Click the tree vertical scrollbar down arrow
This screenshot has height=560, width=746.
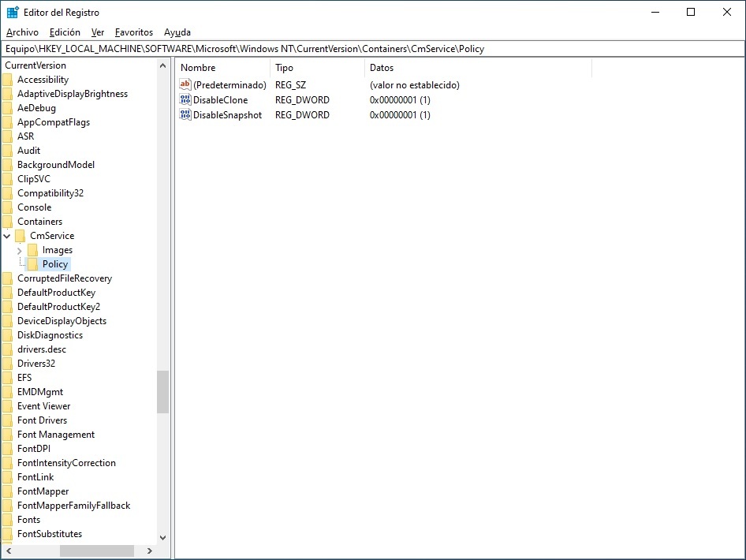pyautogui.click(x=163, y=538)
